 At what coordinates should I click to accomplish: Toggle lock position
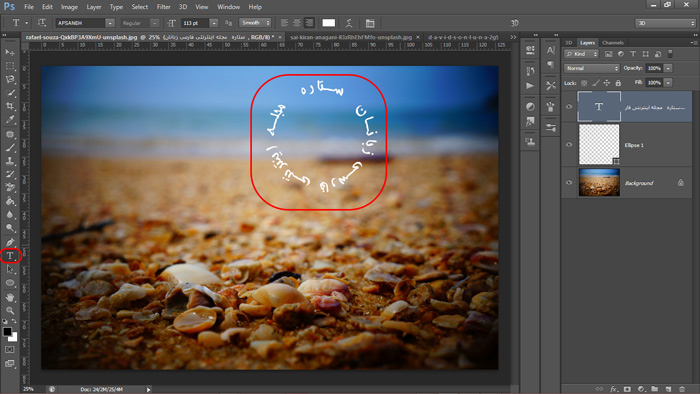point(607,83)
